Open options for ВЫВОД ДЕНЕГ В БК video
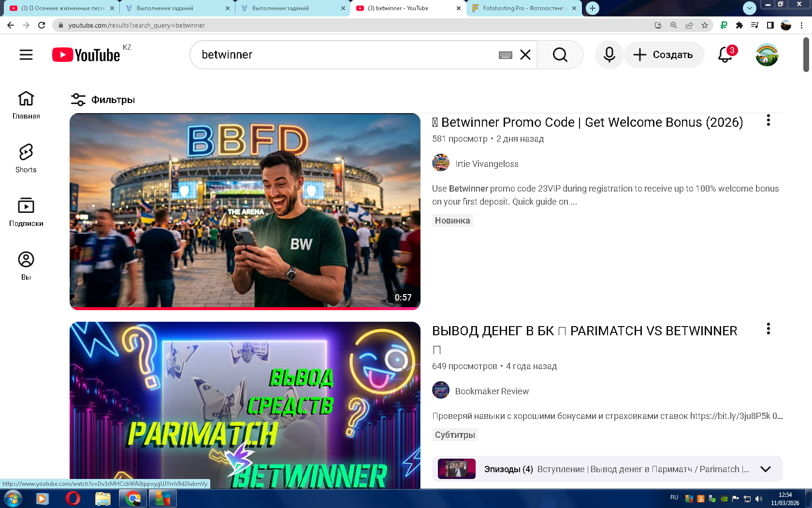This screenshot has height=508, width=812. pos(768,329)
